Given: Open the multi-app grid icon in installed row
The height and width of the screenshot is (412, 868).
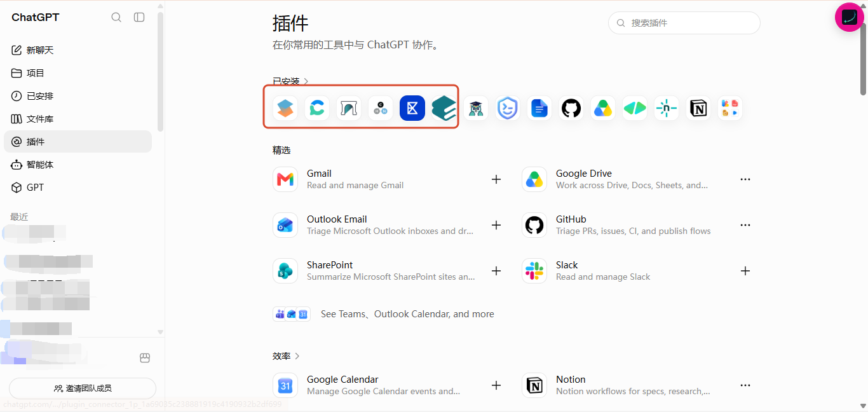Looking at the screenshot, I should pos(730,108).
